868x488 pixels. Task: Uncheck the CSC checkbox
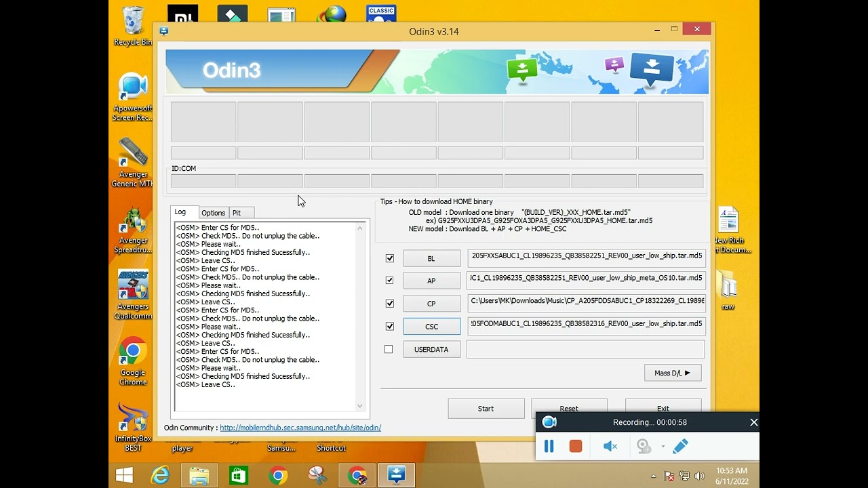tap(389, 326)
